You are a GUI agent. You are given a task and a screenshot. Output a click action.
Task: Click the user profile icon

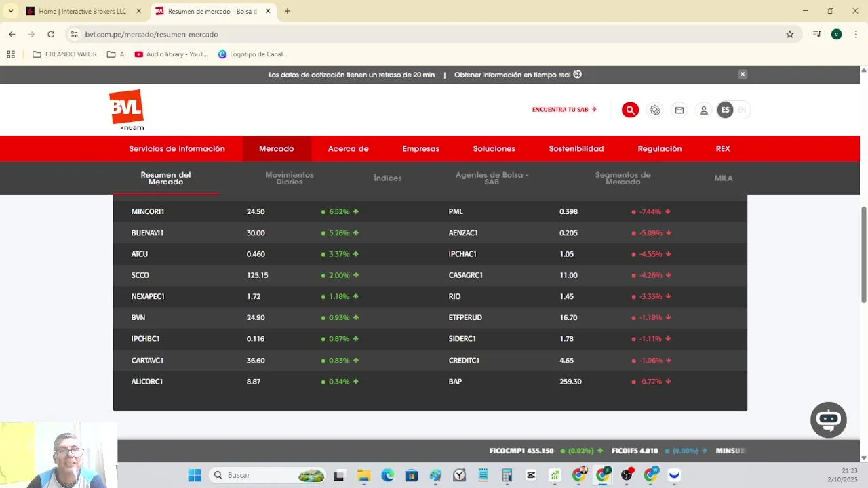704,110
